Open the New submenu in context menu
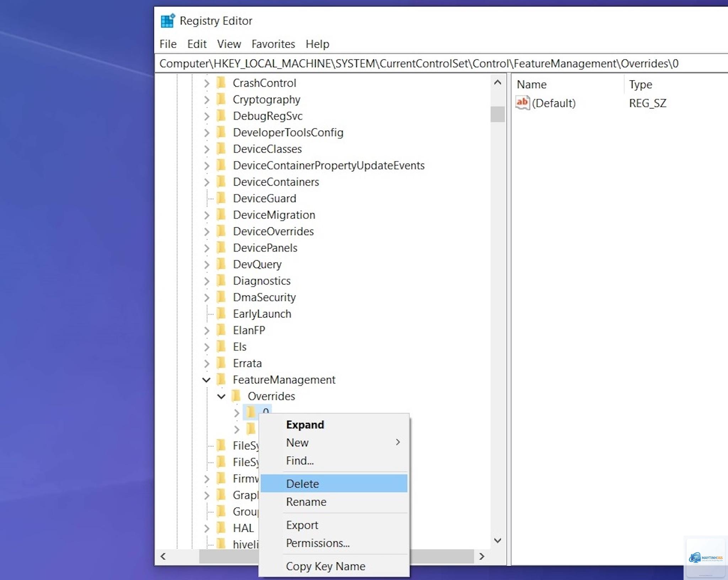Viewport: 728px width, 580px height. pos(334,442)
